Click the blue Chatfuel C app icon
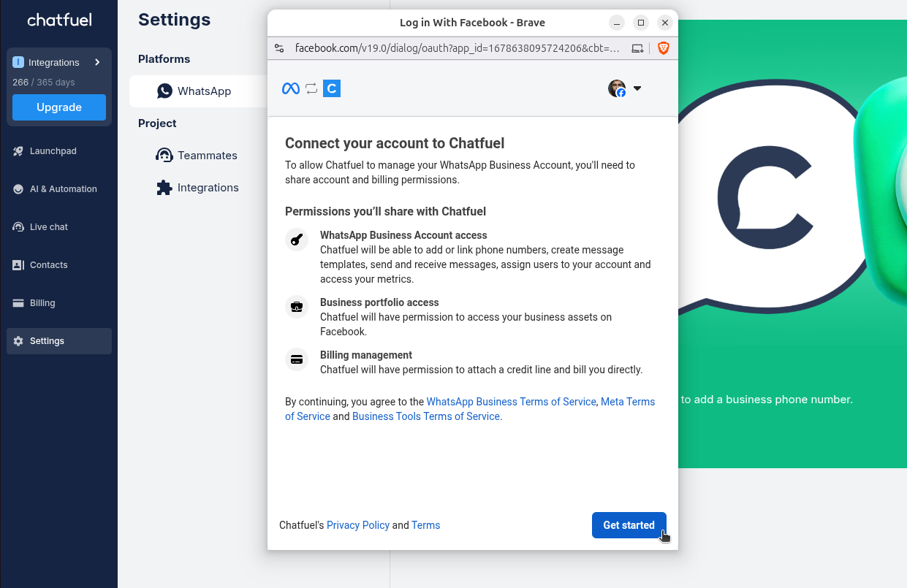This screenshot has height=588, width=907. click(332, 88)
